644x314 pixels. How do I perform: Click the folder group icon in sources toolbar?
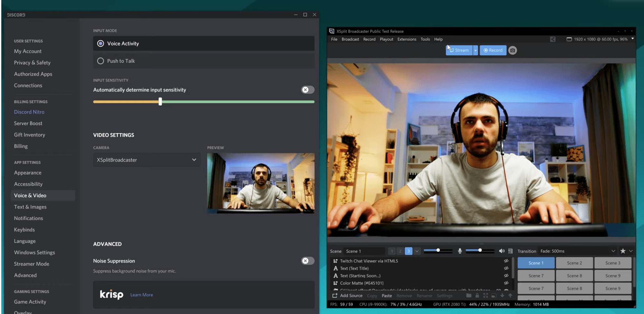pos(469,295)
